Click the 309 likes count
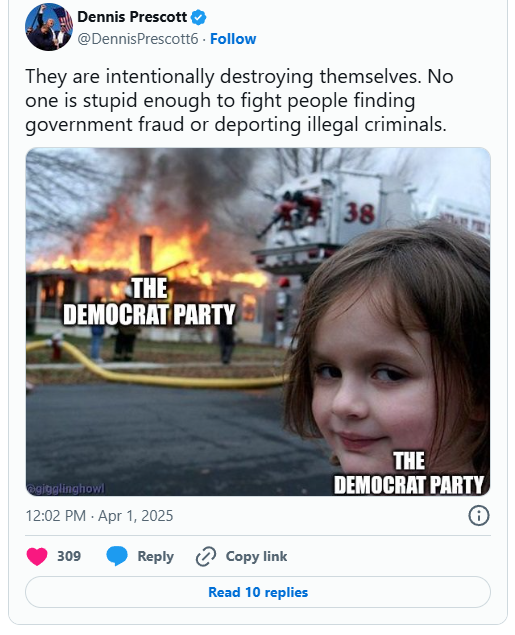This screenshot has height=635, width=515. [69, 556]
